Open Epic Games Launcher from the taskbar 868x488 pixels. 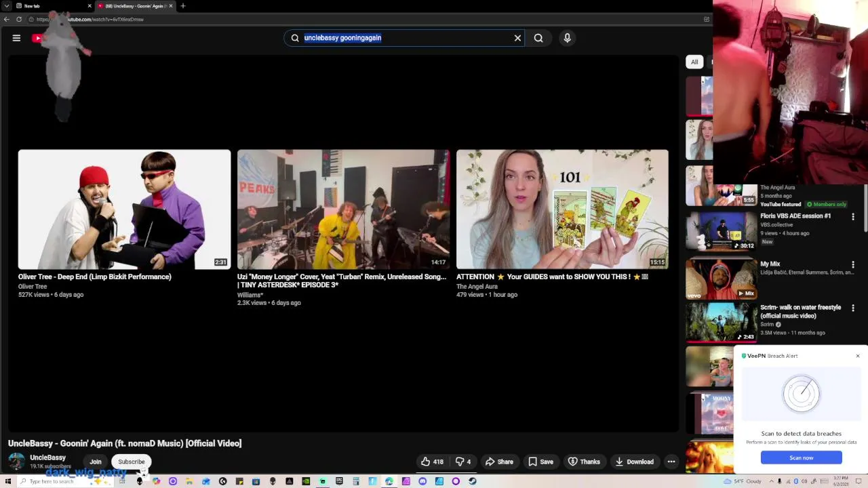coord(339,481)
